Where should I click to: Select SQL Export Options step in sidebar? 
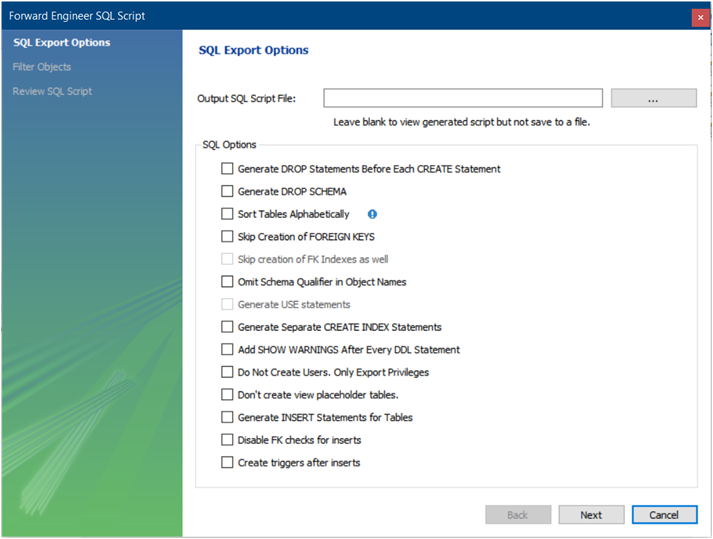[x=62, y=43]
